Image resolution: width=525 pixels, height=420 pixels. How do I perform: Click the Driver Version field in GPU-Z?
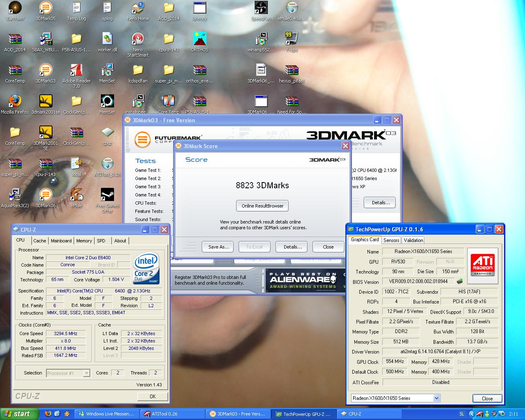coord(440,352)
